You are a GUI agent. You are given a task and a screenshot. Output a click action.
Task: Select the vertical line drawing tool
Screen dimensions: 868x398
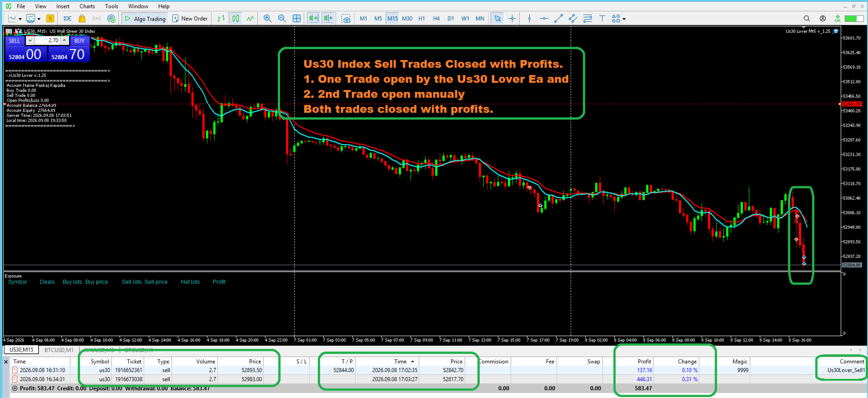[x=529, y=18]
